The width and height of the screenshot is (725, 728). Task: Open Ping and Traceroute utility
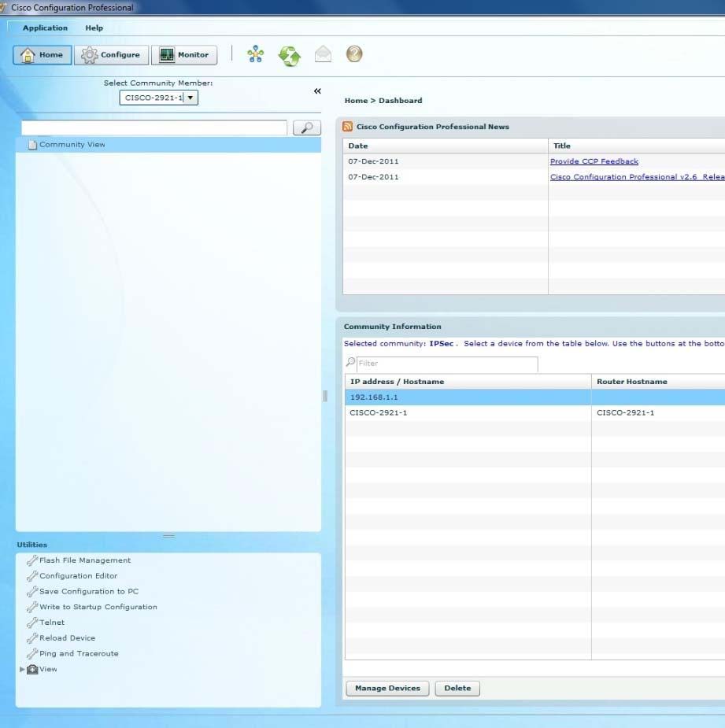[x=79, y=654]
